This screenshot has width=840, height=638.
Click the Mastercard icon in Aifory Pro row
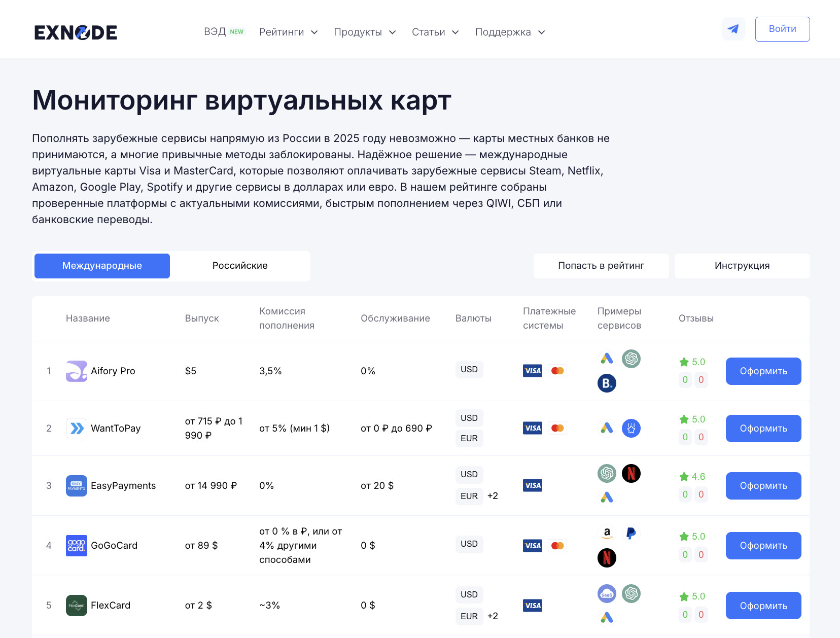557,371
